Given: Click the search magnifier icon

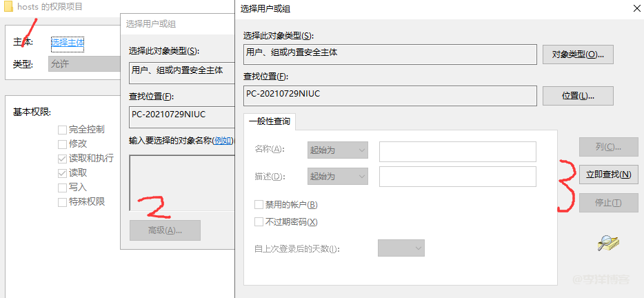Looking at the screenshot, I should pos(608,242).
